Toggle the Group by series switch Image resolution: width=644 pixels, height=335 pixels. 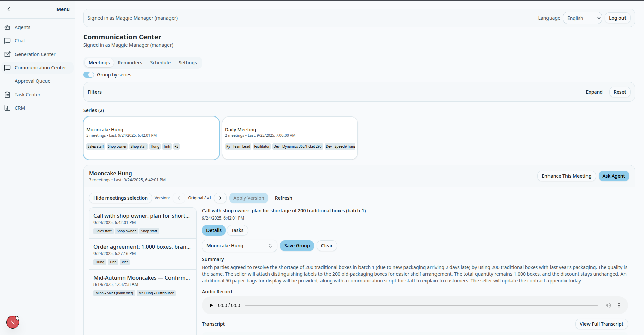(x=88, y=75)
